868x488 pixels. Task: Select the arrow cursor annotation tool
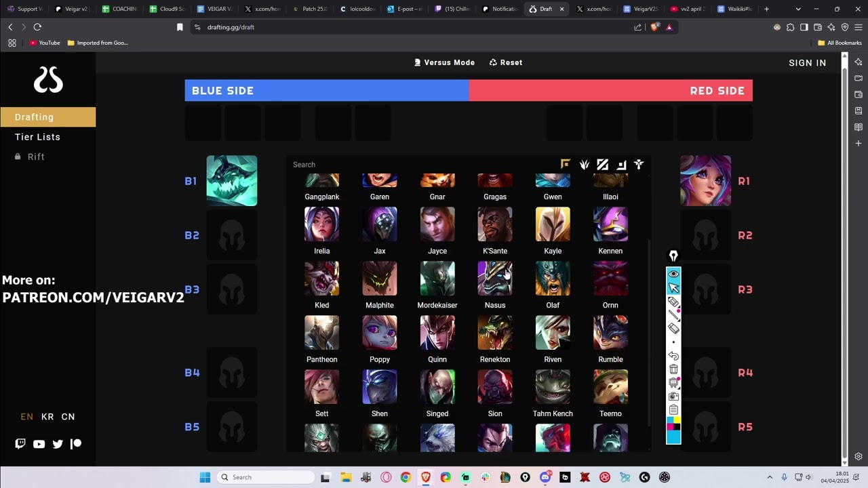[x=673, y=288]
